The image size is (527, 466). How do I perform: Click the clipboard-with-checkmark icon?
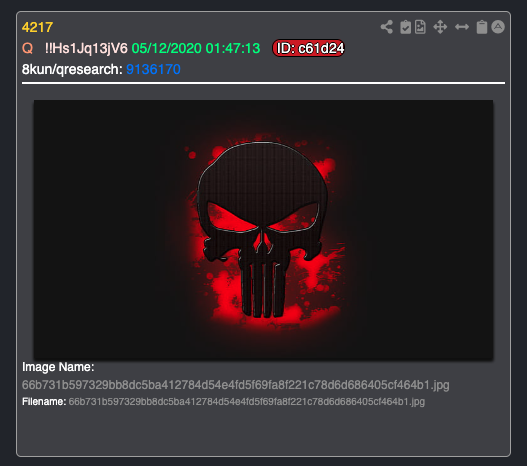tap(406, 27)
